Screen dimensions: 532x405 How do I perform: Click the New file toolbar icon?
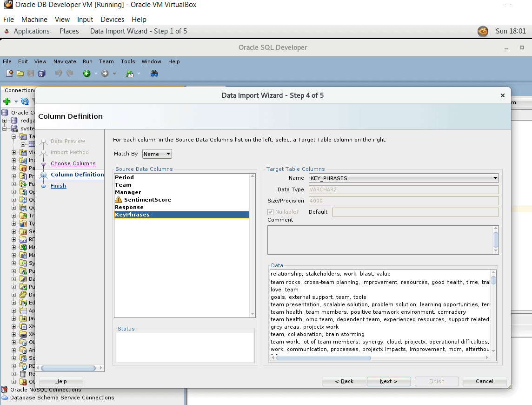pos(9,74)
